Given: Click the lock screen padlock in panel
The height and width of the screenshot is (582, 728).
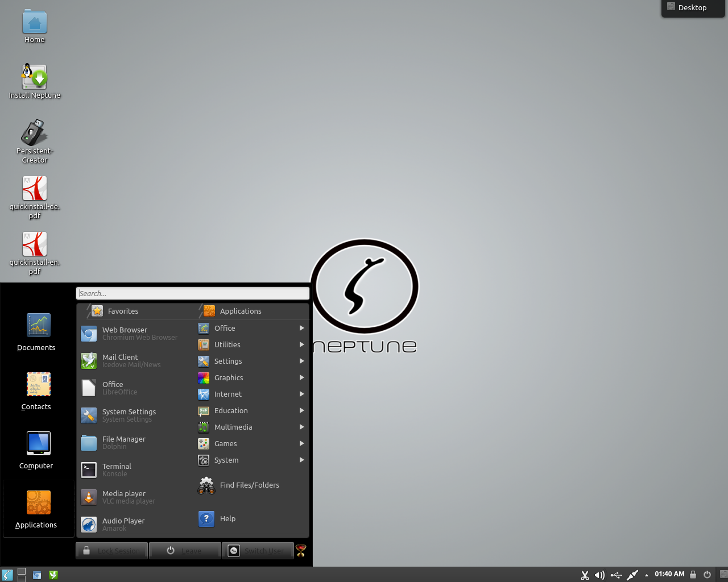Looking at the screenshot, I should 693,575.
